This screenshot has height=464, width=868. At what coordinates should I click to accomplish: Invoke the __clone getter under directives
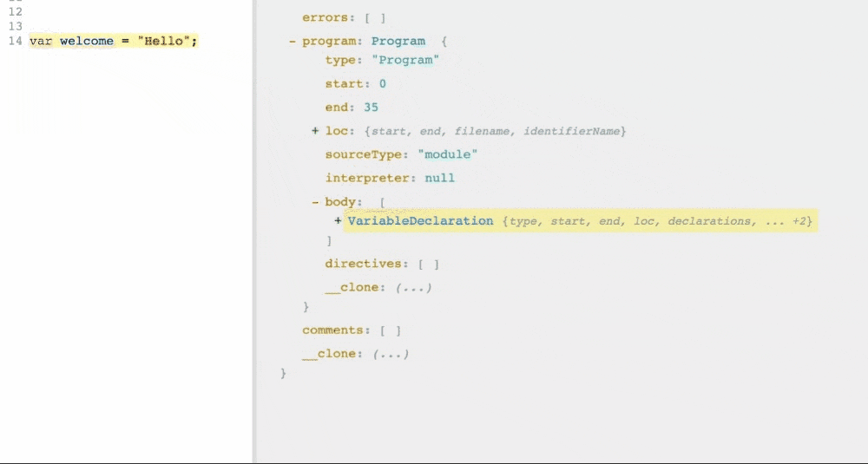(413, 288)
